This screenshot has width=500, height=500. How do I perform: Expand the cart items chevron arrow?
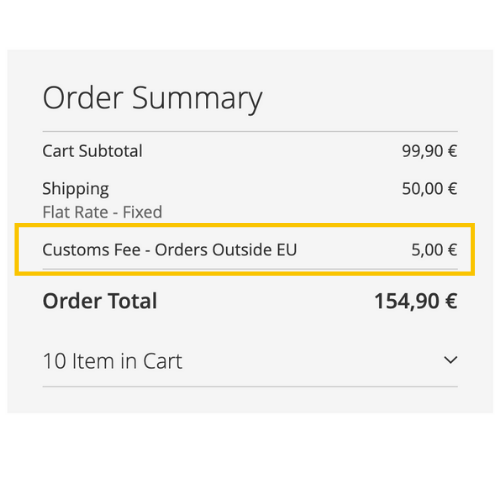point(451,360)
